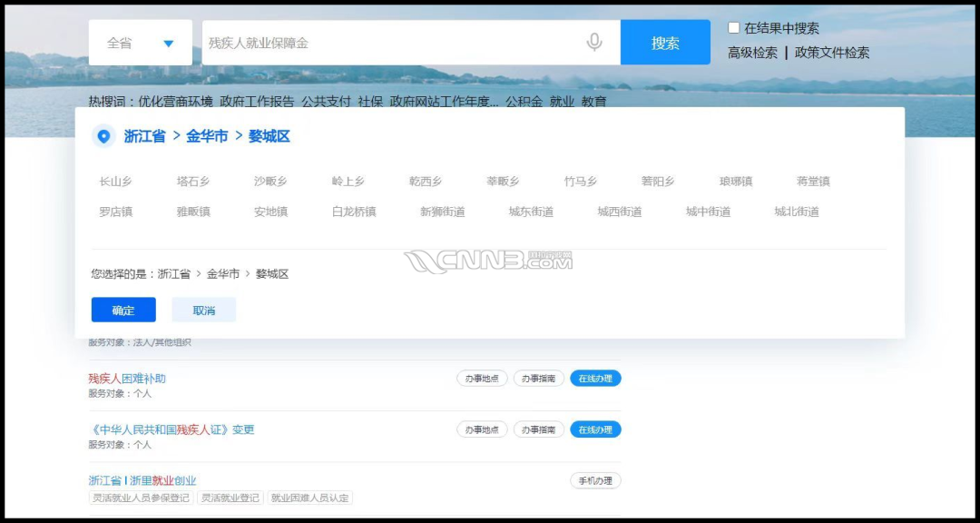Screen dimensions: 980x523
Task: Pick 长山乡 from the township options
Action: [x=116, y=182]
